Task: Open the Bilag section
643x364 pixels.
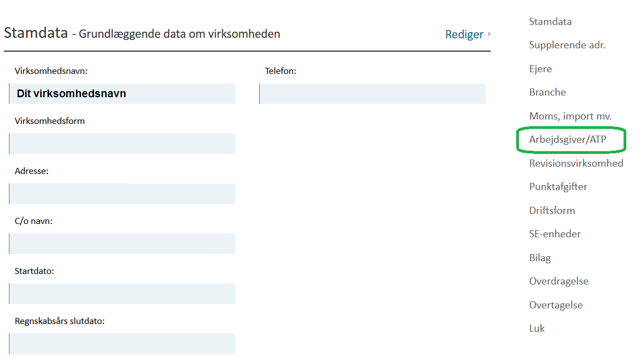Action: 540,258
